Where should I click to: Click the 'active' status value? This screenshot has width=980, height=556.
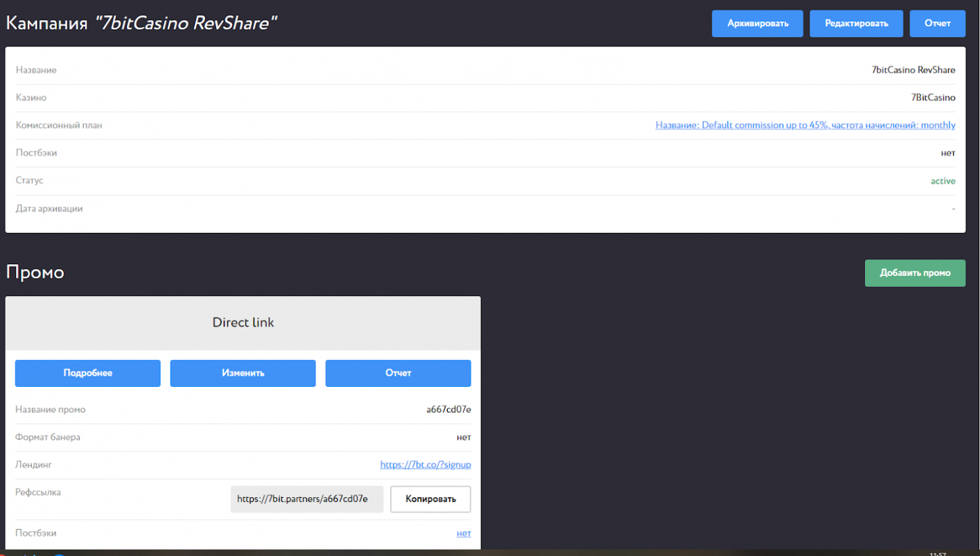pos(943,181)
